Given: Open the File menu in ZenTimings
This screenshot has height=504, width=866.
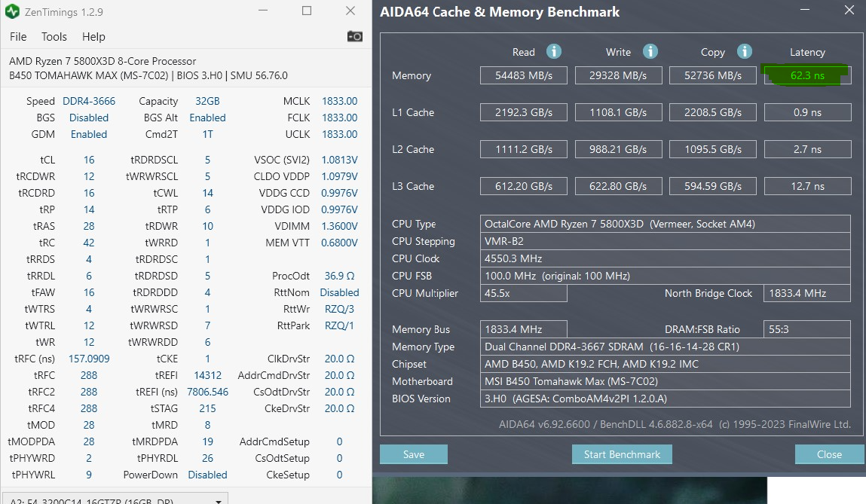Looking at the screenshot, I should 18,36.
